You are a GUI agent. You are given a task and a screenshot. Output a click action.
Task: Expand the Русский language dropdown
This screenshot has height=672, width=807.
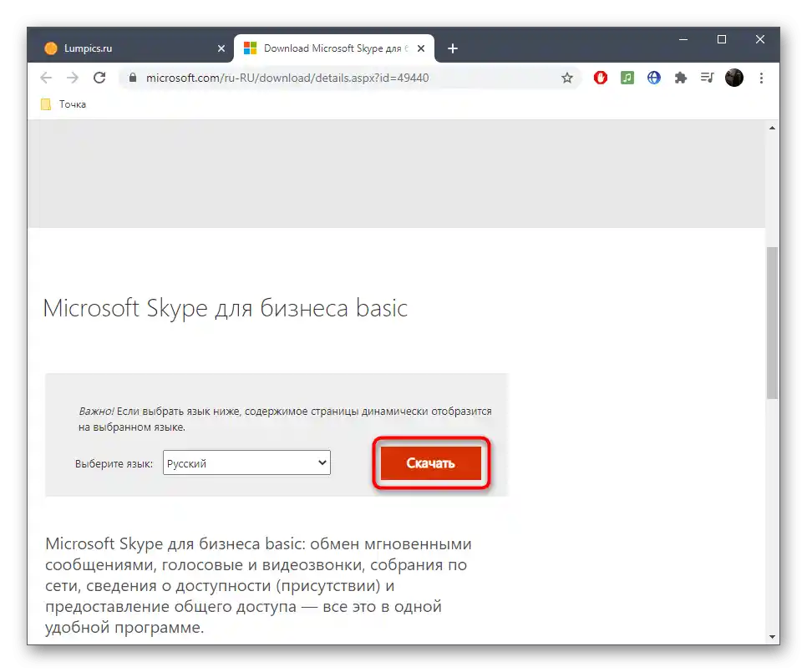pos(246,462)
